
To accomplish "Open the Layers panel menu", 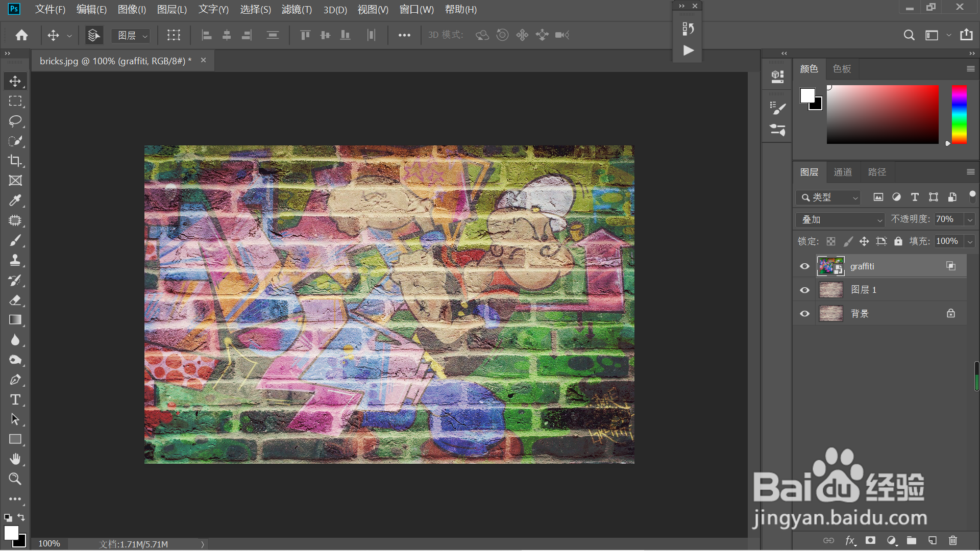I will click(971, 172).
